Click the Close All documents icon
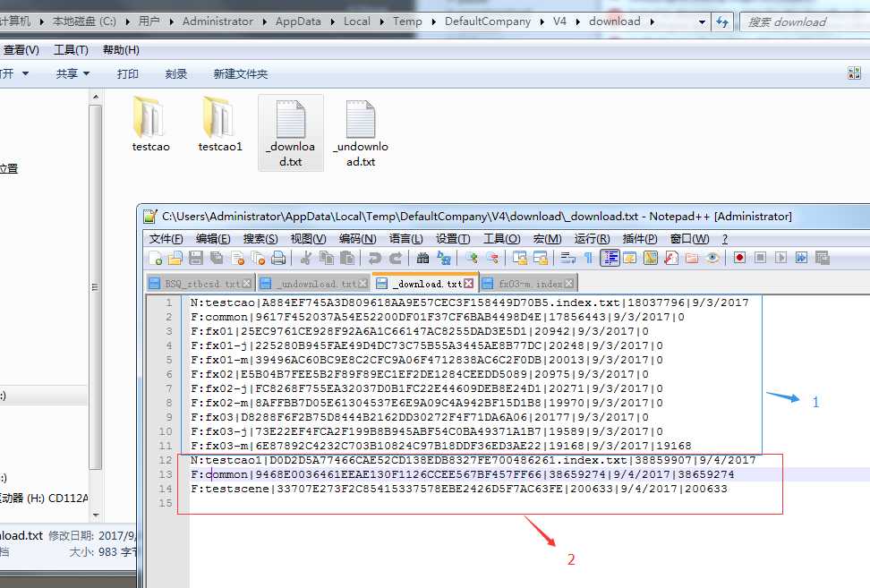870x588 pixels. (x=258, y=258)
